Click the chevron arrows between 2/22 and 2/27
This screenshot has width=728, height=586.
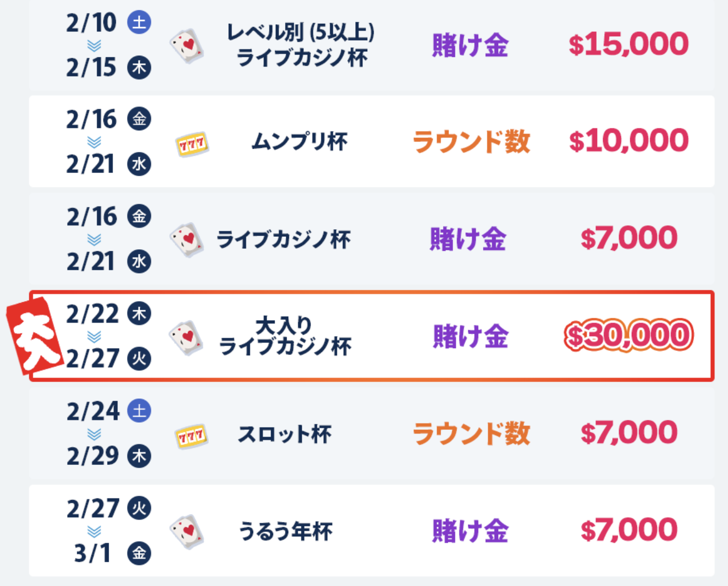click(x=94, y=337)
